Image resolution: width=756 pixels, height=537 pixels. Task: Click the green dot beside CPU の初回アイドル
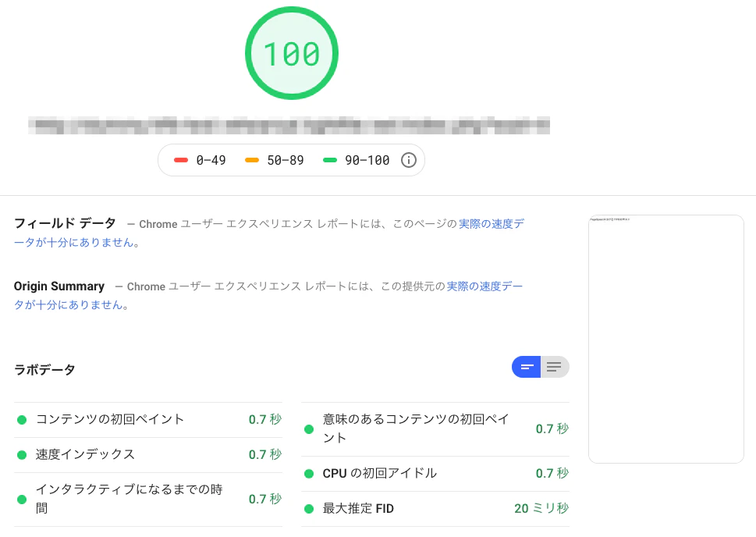309,474
